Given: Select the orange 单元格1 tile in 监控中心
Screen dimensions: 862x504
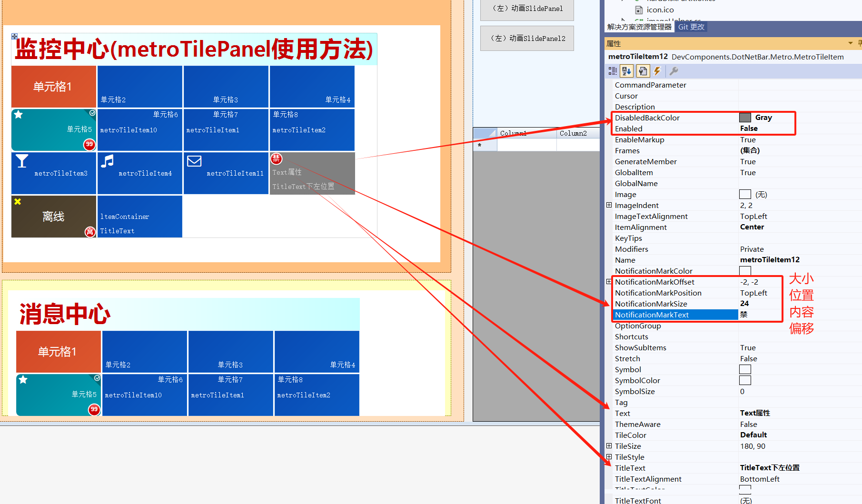Looking at the screenshot, I should pyautogui.click(x=54, y=87).
